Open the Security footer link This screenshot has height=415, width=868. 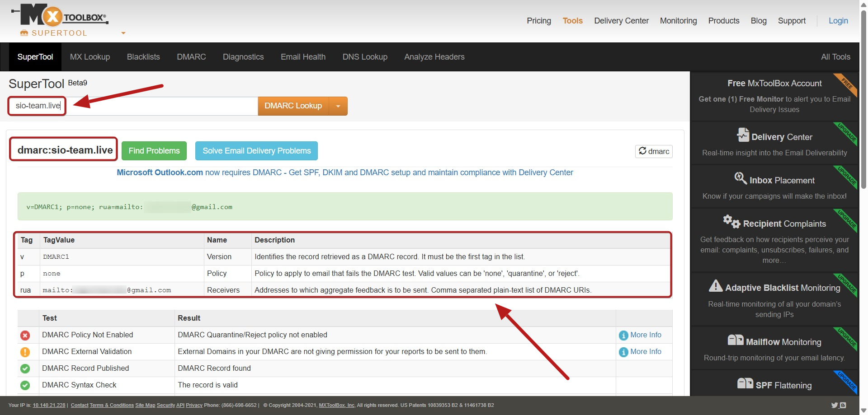click(166, 406)
